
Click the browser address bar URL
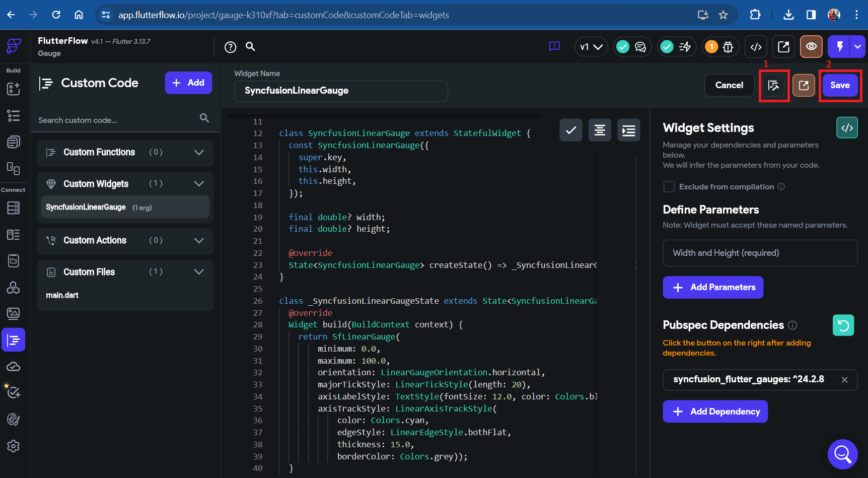point(283,15)
